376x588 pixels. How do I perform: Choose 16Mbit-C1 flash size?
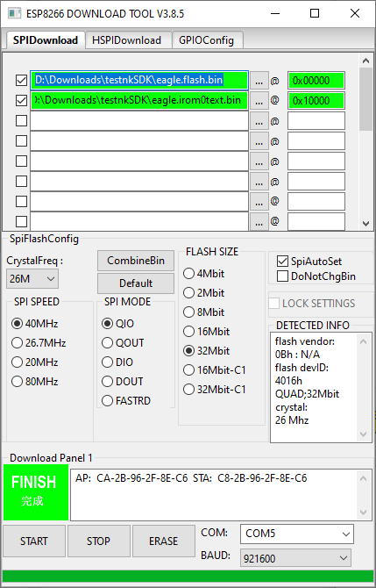click(x=215, y=370)
